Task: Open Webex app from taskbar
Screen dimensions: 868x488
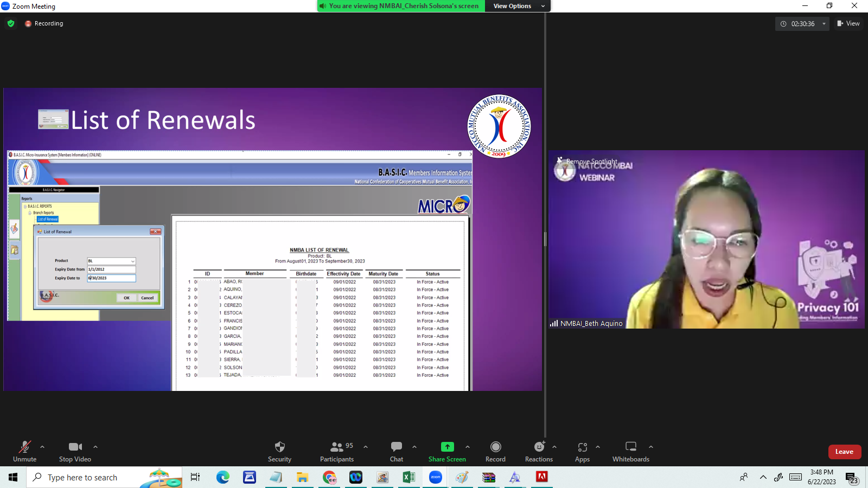Action: [x=356, y=477]
